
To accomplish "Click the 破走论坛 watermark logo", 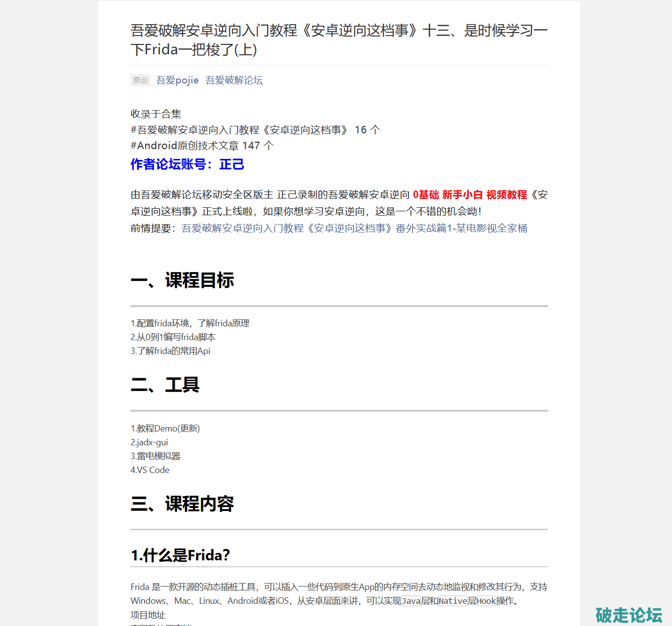I will [x=629, y=615].
